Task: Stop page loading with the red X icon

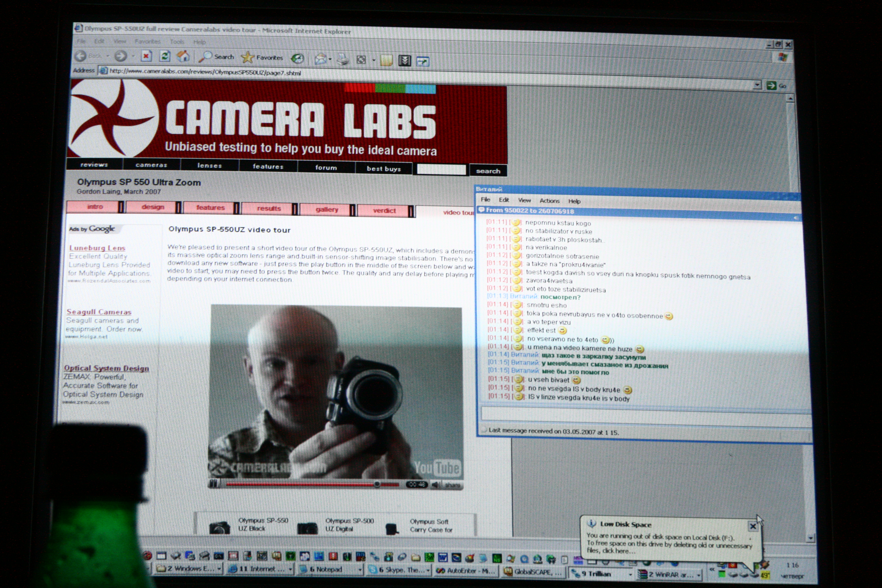Action: (146, 56)
